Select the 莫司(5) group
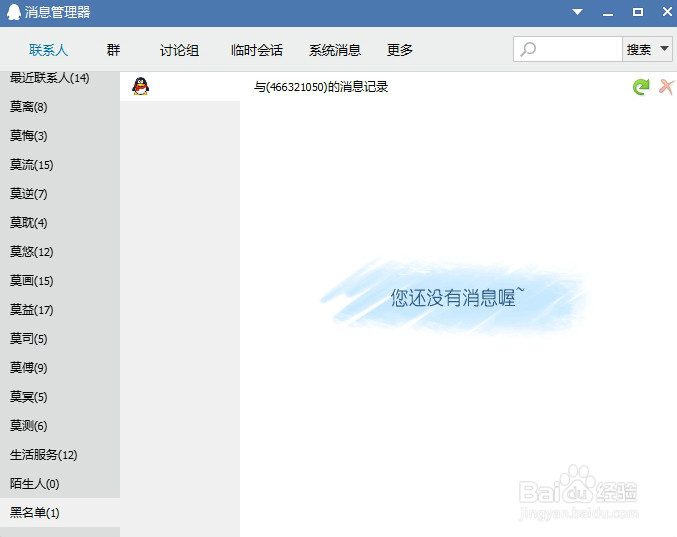Viewport: 677px width, 537px height. coord(60,338)
